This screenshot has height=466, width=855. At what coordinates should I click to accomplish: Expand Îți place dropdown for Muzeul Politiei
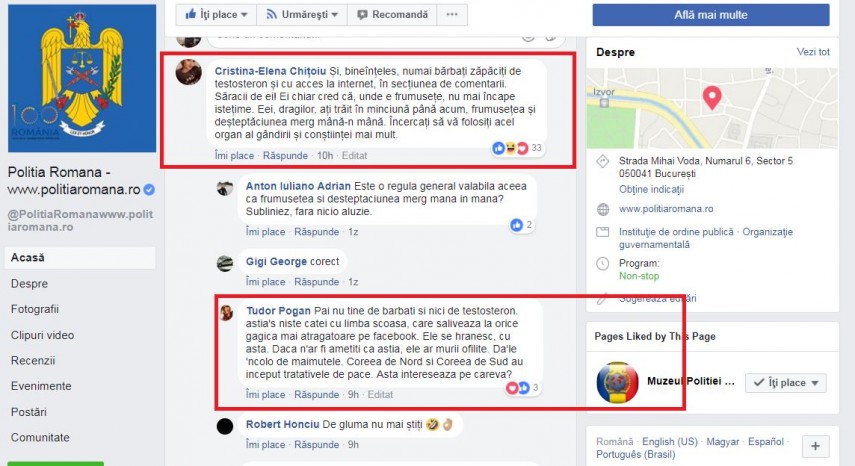tap(786, 383)
